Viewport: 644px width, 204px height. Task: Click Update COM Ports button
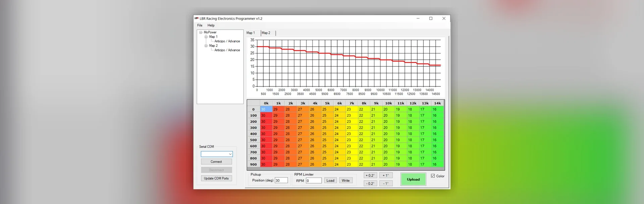[216, 178]
